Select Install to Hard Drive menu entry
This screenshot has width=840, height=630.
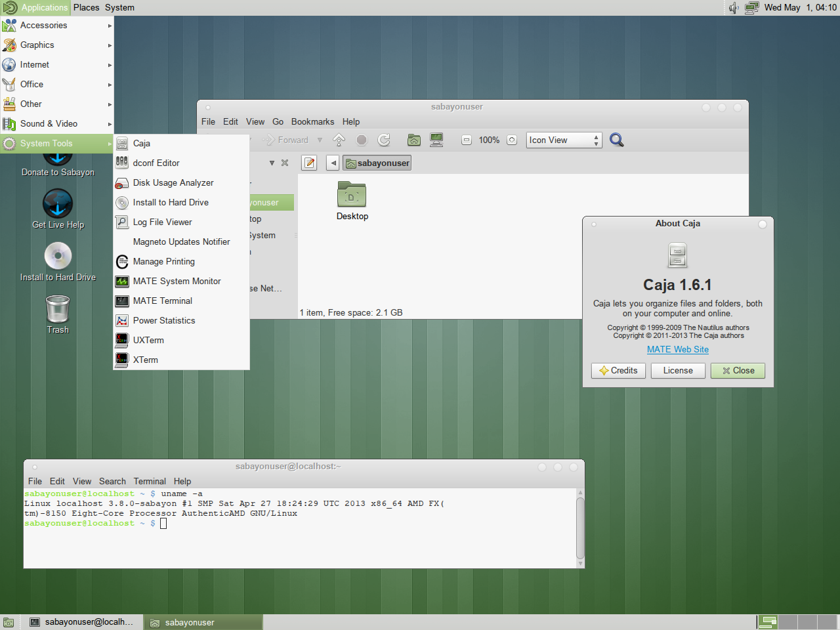click(x=182, y=202)
